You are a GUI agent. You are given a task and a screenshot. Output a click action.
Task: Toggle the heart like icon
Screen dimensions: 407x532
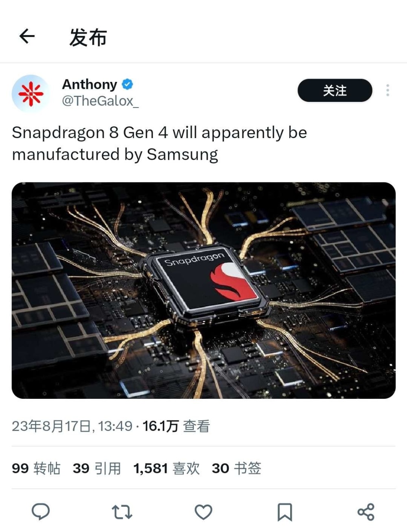203,512
